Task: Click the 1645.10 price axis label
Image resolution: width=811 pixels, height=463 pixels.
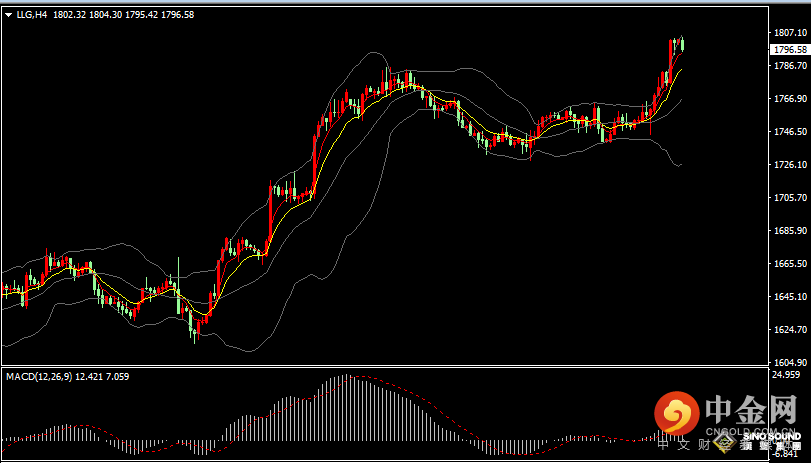Action: (789, 297)
